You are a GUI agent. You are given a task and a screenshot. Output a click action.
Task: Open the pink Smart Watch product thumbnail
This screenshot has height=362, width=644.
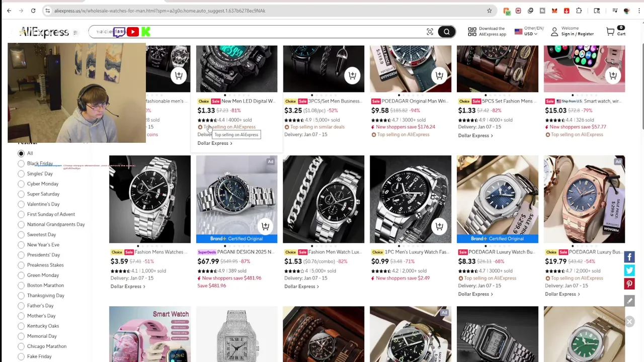[150, 334]
